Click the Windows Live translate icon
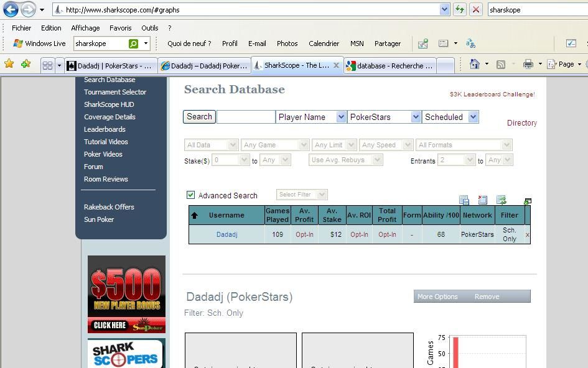Viewport: 588px width, 368px height. pyautogui.click(x=470, y=44)
